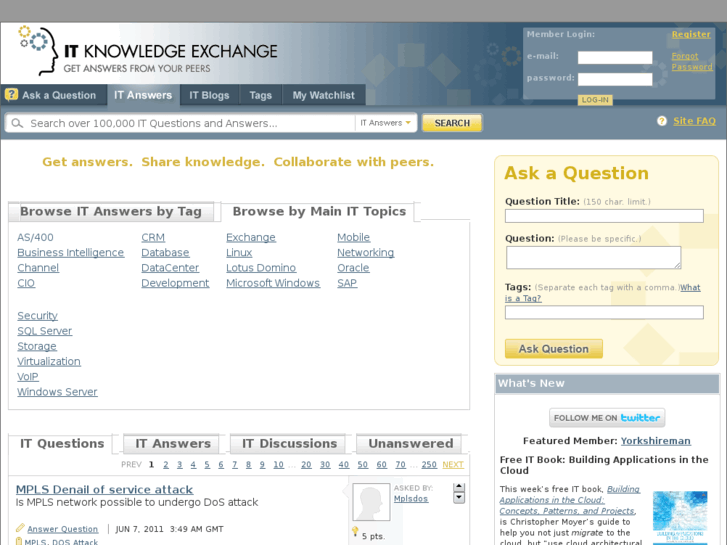Viewport: 727px width, 545px height.
Task: Click the points lightbulb icon
Action: point(355,532)
